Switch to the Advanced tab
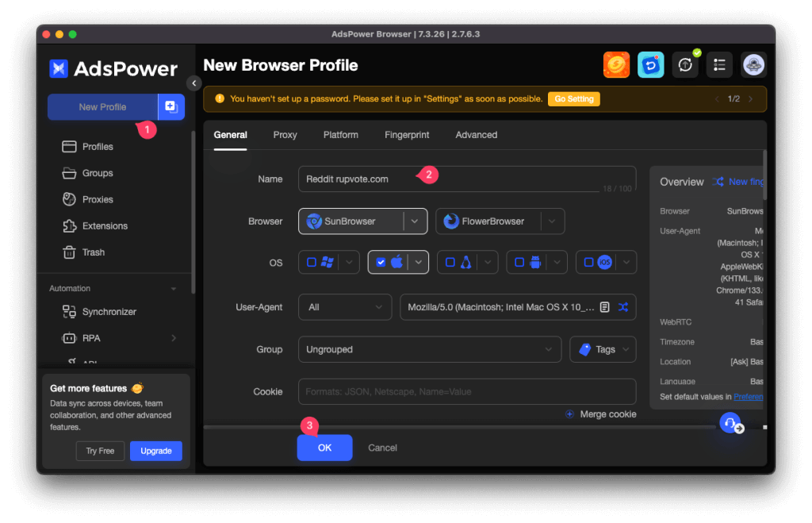The height and width of the screenshot is (523, 812). 477,135
